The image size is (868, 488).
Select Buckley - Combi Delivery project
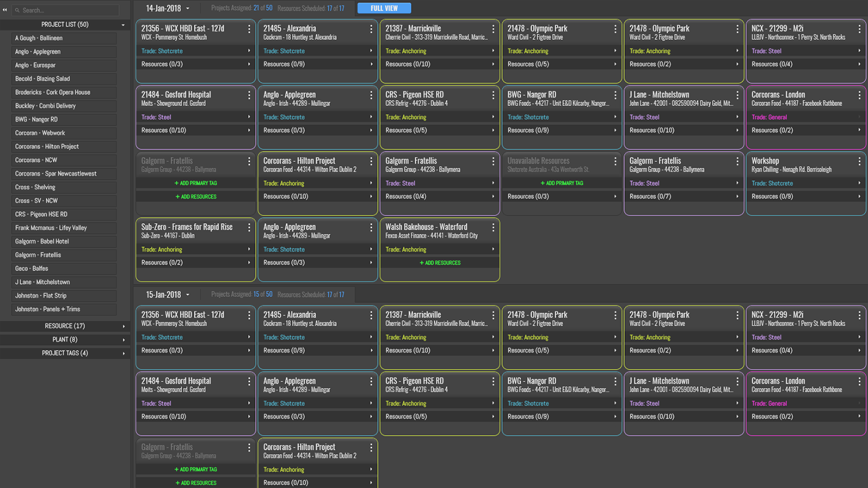click(64, 106)
